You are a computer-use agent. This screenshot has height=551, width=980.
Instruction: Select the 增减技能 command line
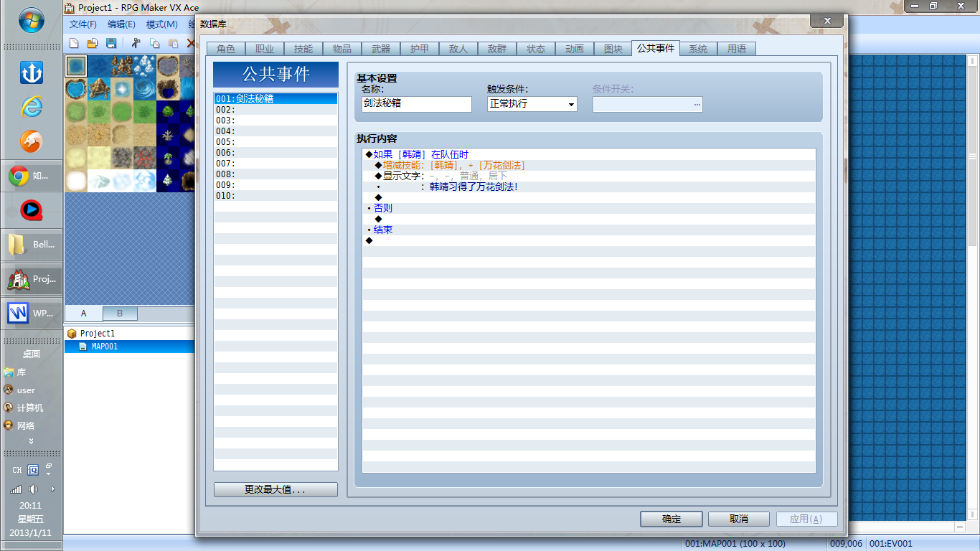tap(589, 165)
